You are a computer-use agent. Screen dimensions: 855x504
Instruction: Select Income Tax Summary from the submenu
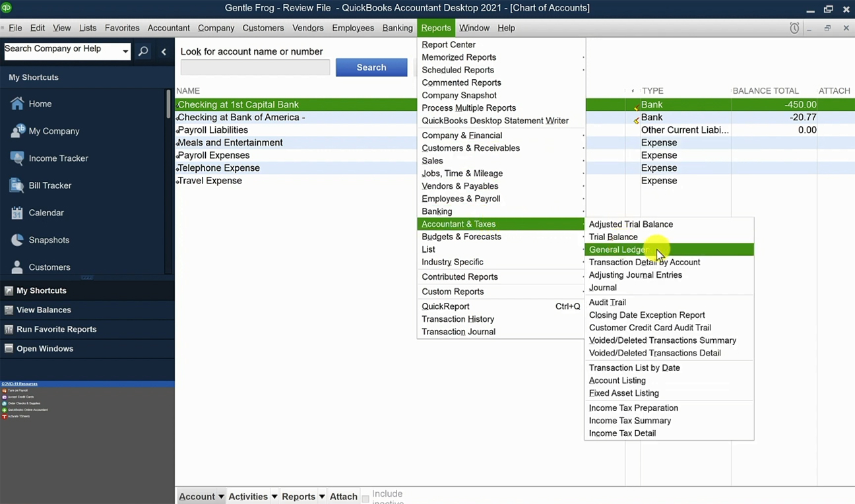click(x=669, y=421)
